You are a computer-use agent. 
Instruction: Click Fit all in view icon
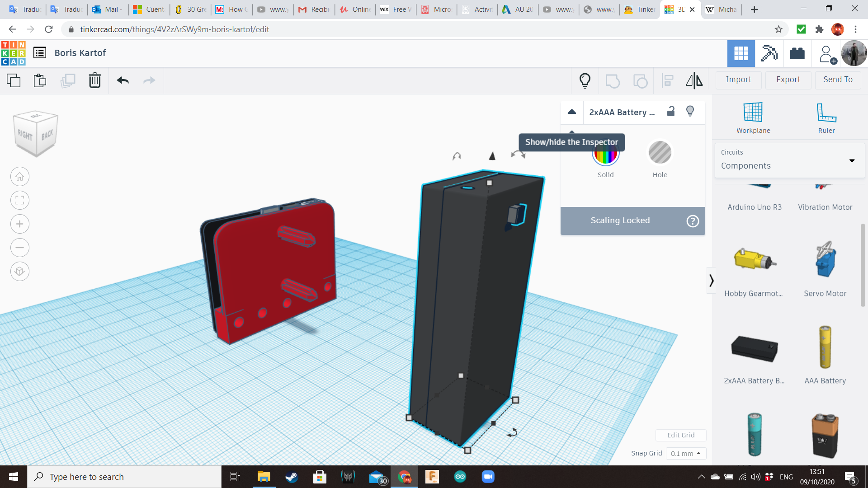(x=19, y=200)
